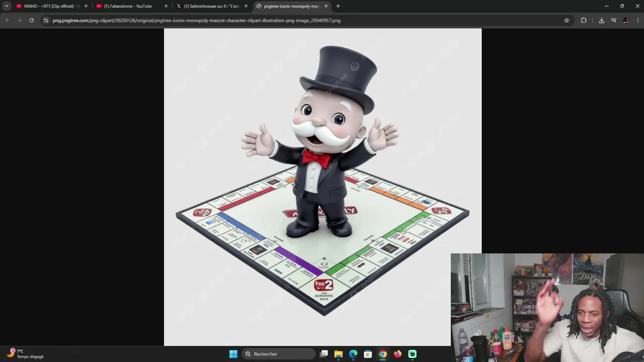Open the Chrome downloads icon
This screenshot has width=644, height=362.
coord(601,20)
